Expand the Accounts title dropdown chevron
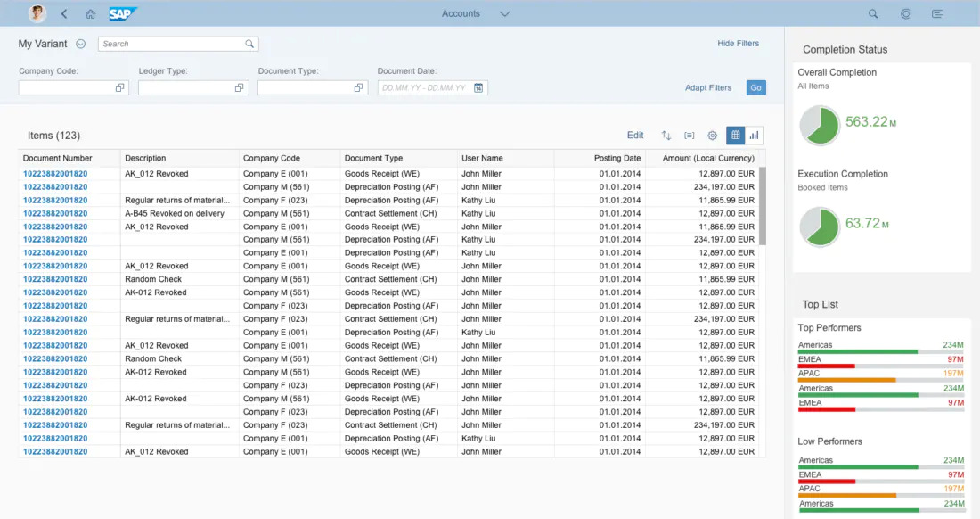 pos(504,13)
